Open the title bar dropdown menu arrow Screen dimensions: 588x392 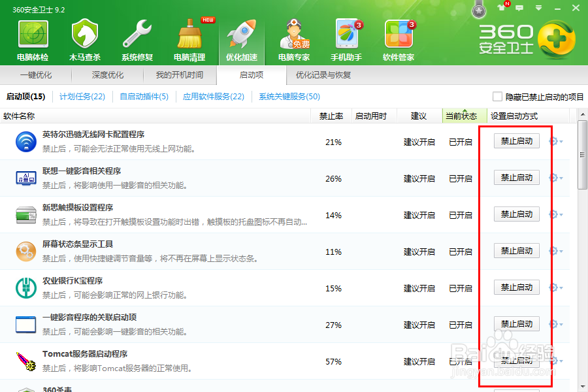click(538, 8)
